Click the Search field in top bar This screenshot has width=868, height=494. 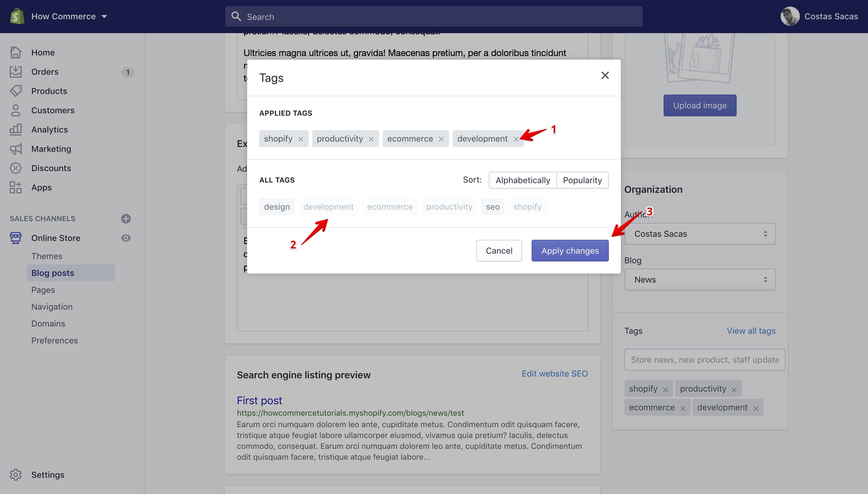pyautogui.click(x=433, y=16)
